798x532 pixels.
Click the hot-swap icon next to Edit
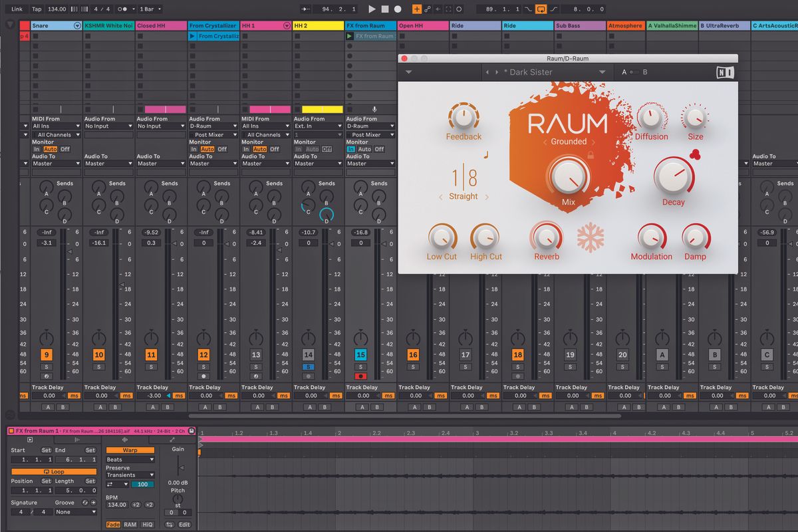pos(168,523)
